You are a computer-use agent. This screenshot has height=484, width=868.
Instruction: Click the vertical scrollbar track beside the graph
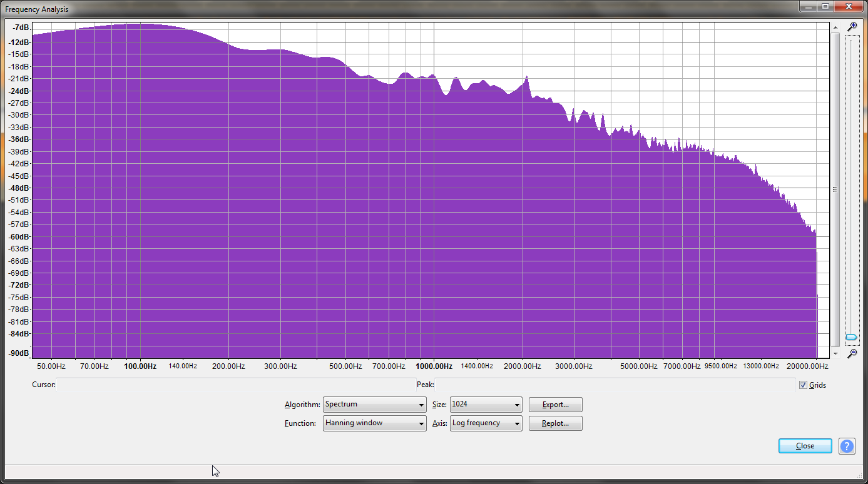[x=835, y=190]
